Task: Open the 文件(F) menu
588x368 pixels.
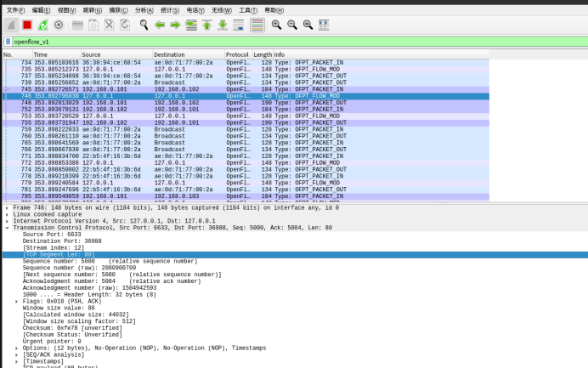Action: click(x=16, y=10)
